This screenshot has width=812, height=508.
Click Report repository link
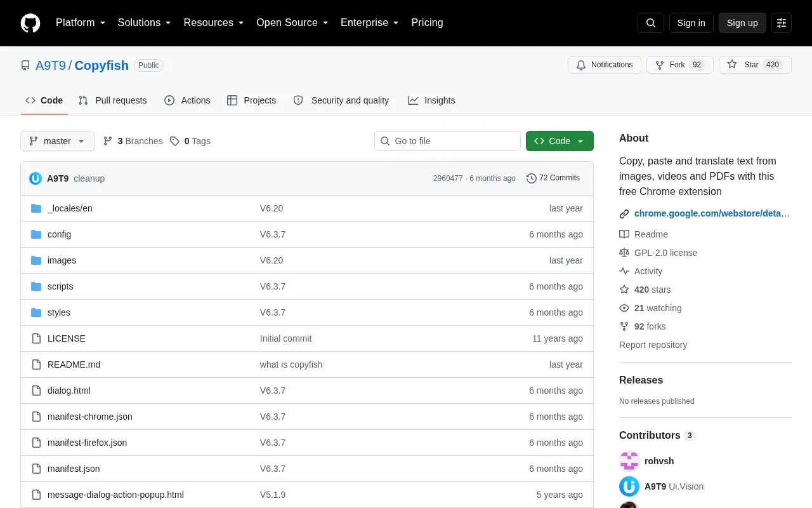point(653,345)
